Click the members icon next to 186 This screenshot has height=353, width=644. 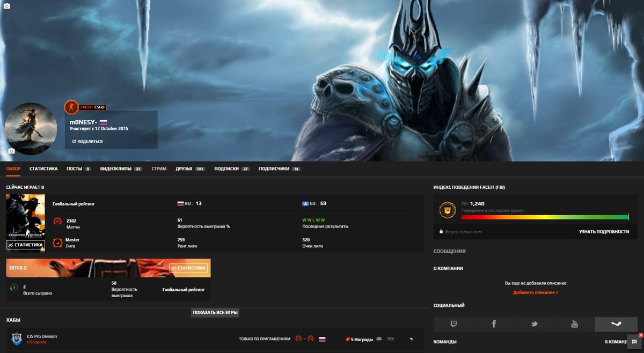point(379,339)
